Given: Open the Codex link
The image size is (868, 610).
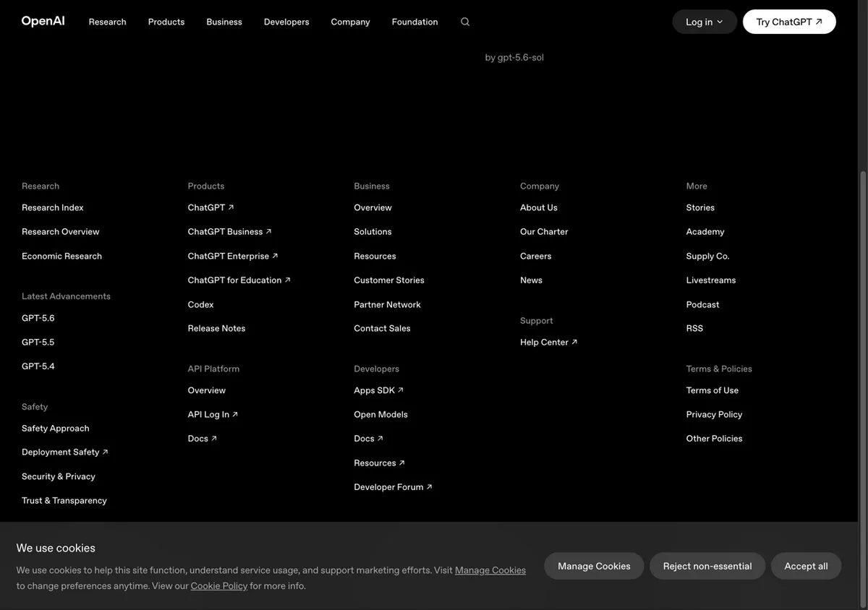Looking at the screenshot, I should [x=201, y=305].
